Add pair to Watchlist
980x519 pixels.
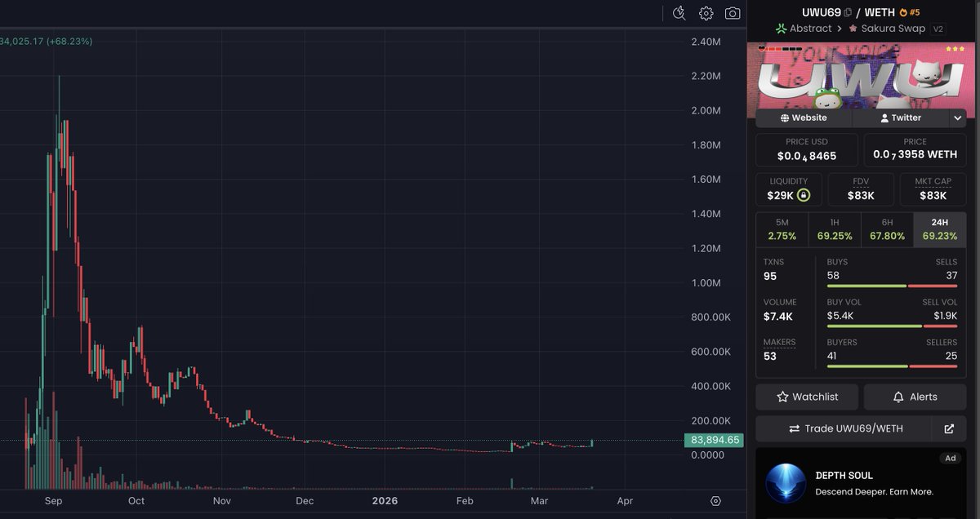(807, 397)
